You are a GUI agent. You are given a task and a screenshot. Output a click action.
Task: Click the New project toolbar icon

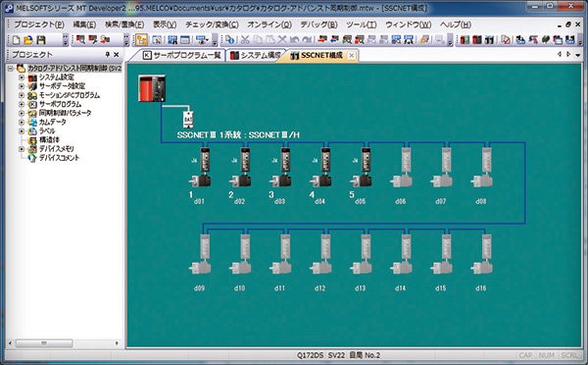tap(16, 40)
